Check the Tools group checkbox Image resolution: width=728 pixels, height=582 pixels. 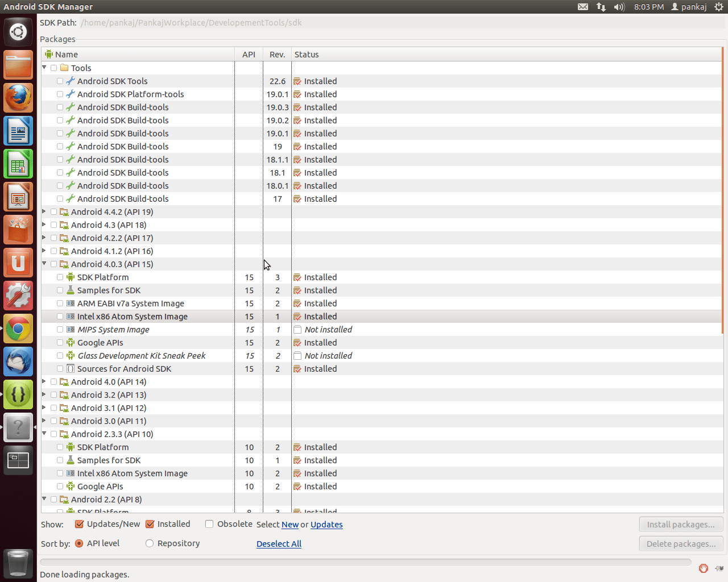53,68
